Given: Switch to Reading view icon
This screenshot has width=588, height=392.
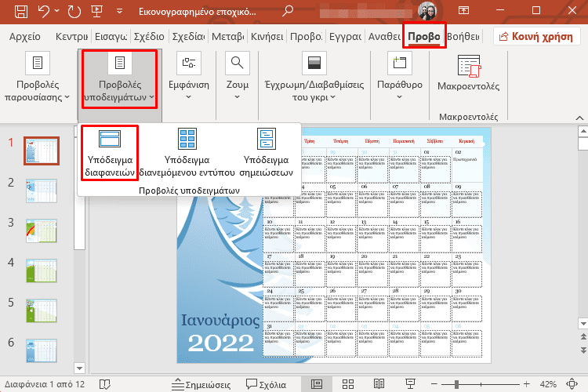Looking at the screenshot, I should (379, 384).
